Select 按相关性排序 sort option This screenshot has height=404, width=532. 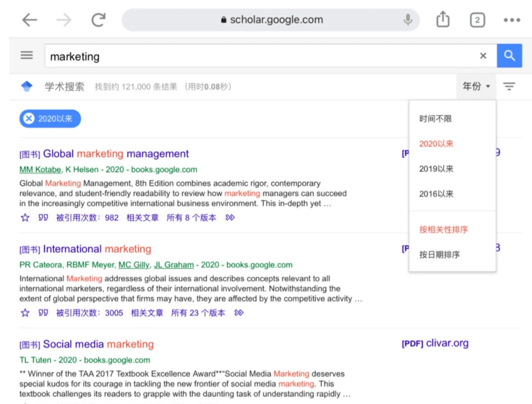point(443,230)
